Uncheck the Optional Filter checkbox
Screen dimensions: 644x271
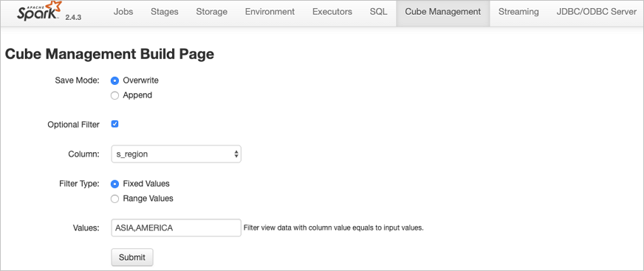tap(114, 124)
